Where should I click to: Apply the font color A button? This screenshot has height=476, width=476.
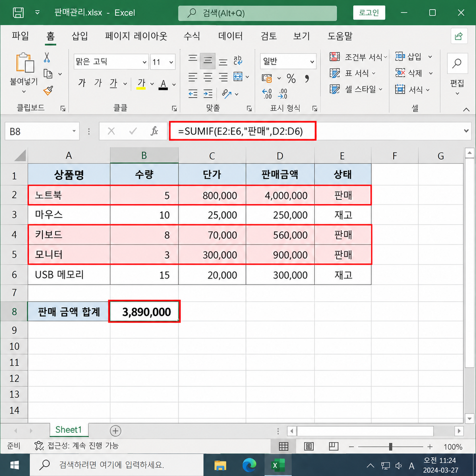(163, 84)
